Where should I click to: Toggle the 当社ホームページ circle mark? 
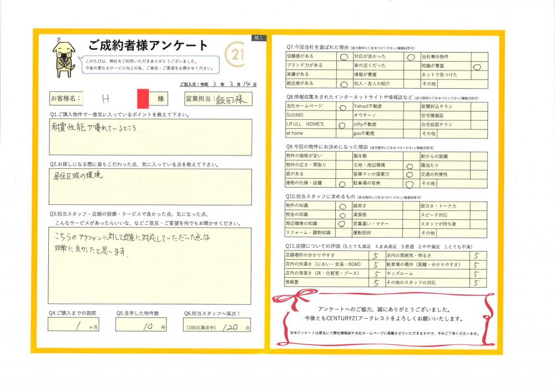tap(342, 107)
